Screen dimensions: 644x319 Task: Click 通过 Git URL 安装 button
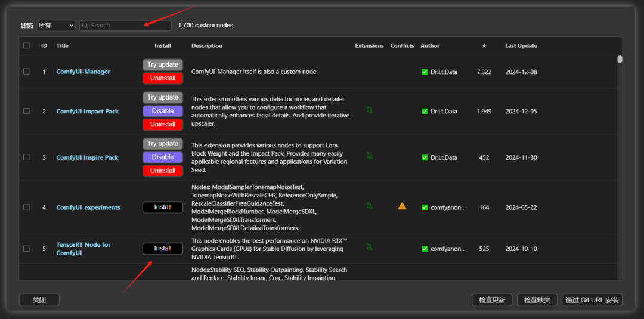point(592,300)
